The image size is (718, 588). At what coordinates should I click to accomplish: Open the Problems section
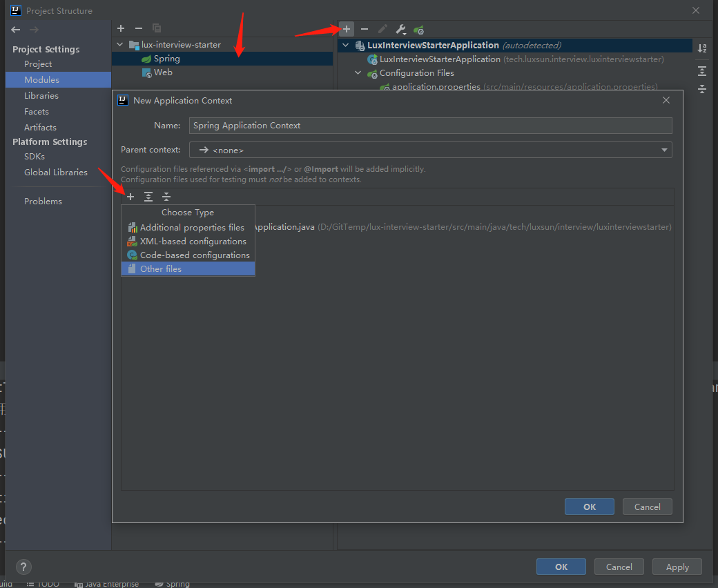pyautogui.click(x=43, y=202)
